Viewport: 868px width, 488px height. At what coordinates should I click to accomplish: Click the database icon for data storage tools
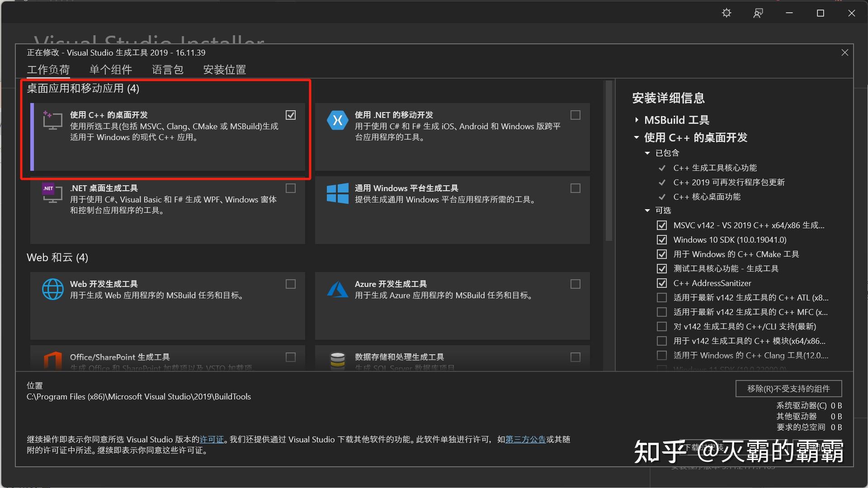click(337, 361)
